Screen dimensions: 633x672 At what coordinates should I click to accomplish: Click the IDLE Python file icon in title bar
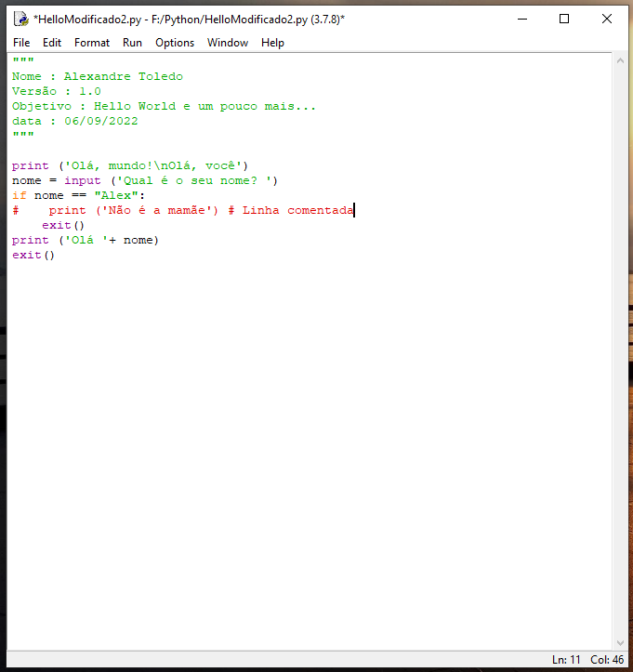click(20, 19)
